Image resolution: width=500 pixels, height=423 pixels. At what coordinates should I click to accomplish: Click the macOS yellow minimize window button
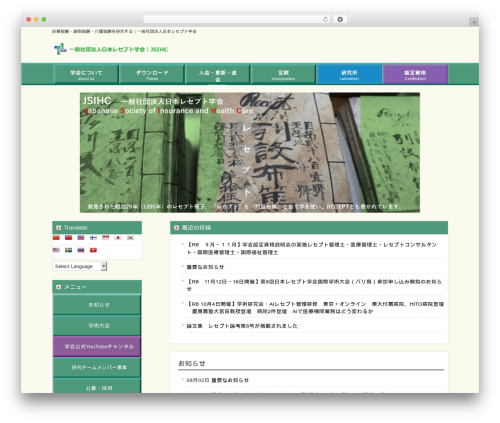36,19
